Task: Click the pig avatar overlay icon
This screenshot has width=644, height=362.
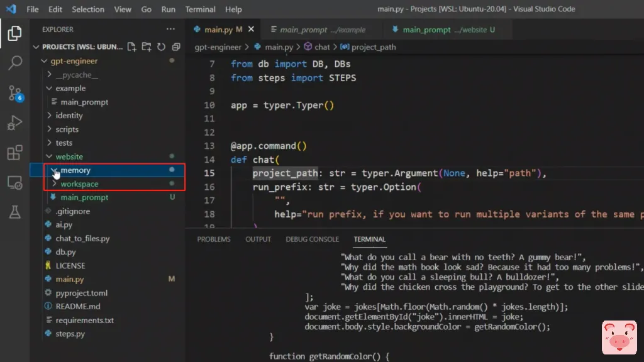Action: point(619,337)
